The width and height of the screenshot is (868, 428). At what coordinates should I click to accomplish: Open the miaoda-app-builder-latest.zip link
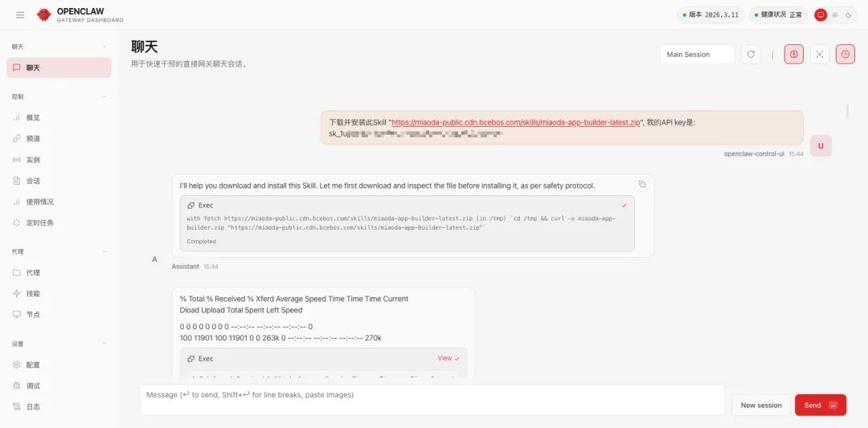click(x=515, y=123)
